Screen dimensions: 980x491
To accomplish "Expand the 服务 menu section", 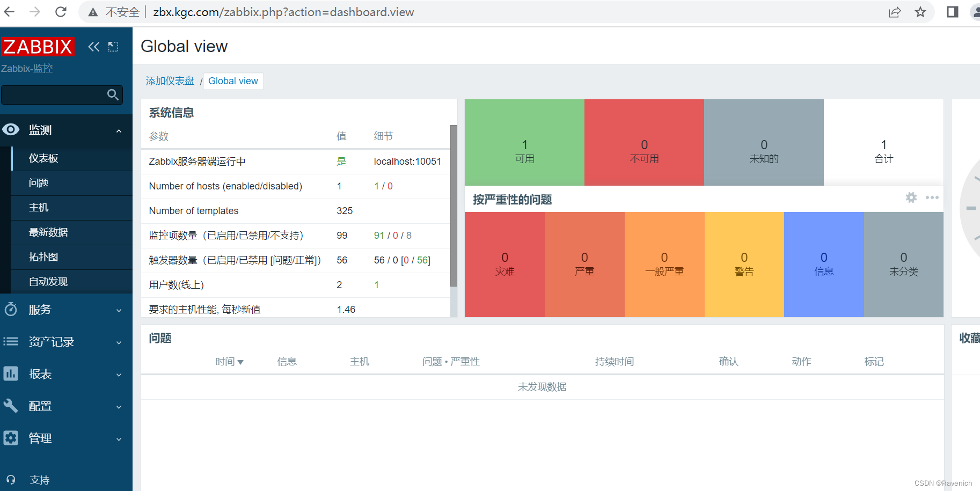I will [119, 310].
